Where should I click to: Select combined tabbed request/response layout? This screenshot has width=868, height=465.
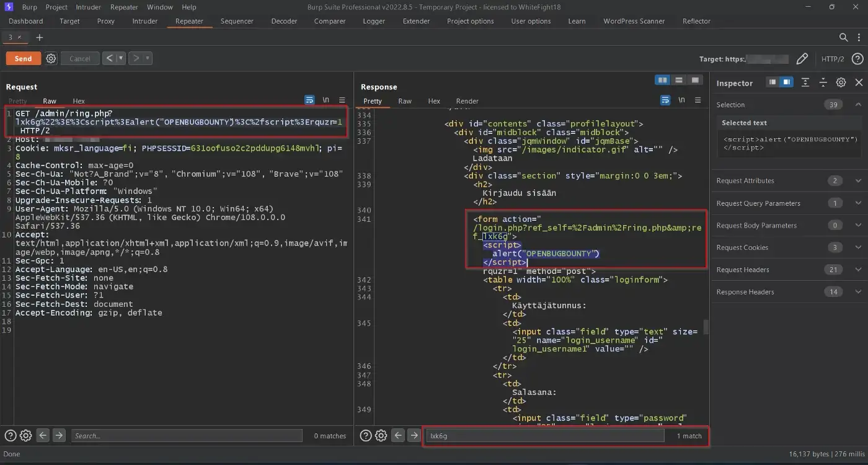coord(695,80)
